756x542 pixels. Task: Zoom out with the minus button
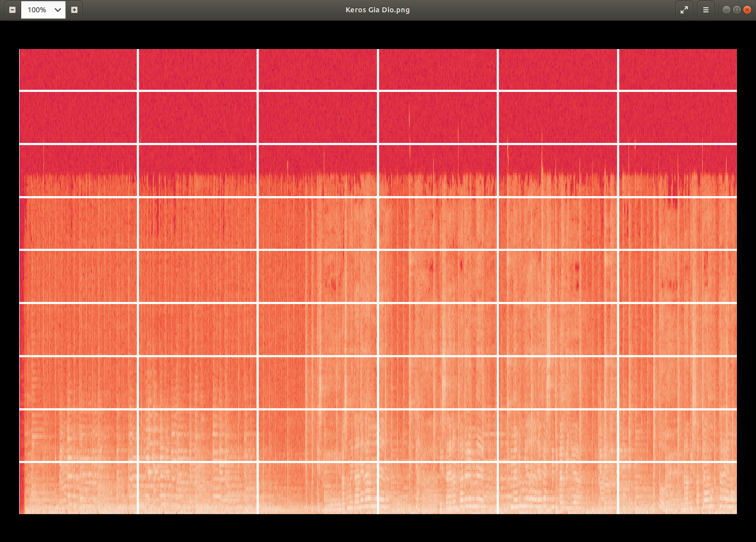tap(12, 10)
